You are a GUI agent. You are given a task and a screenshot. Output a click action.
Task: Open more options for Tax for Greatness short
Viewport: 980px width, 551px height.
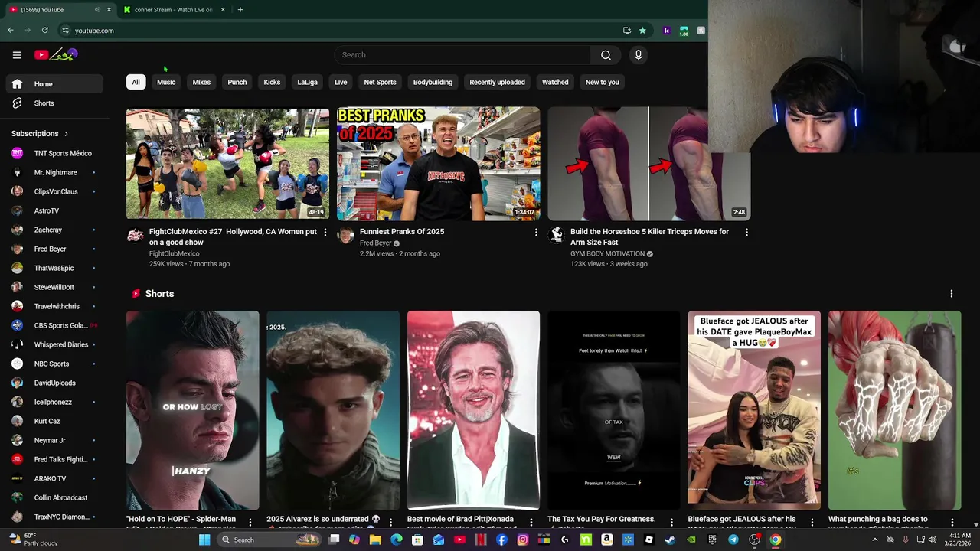[671, 522]
